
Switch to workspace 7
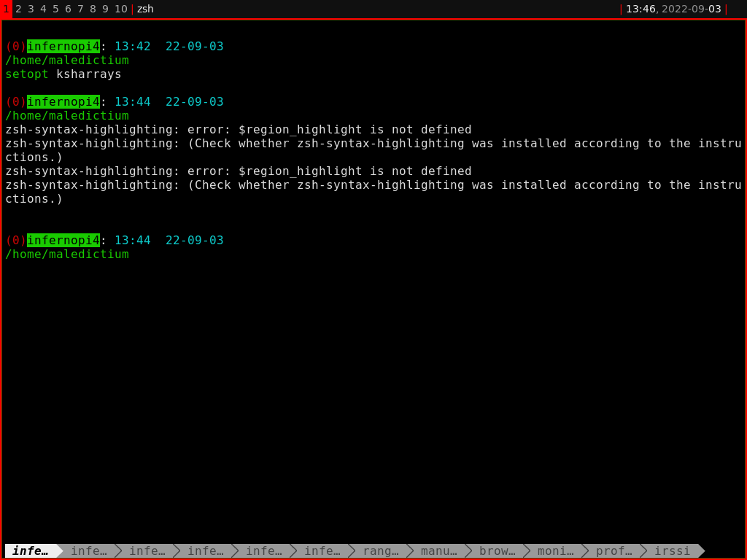point(80,9)
